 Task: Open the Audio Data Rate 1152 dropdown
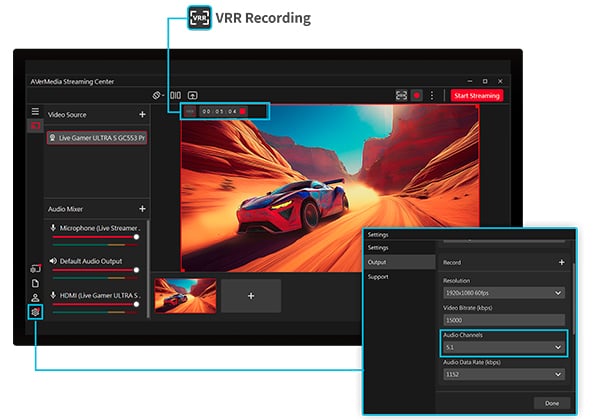504,374
